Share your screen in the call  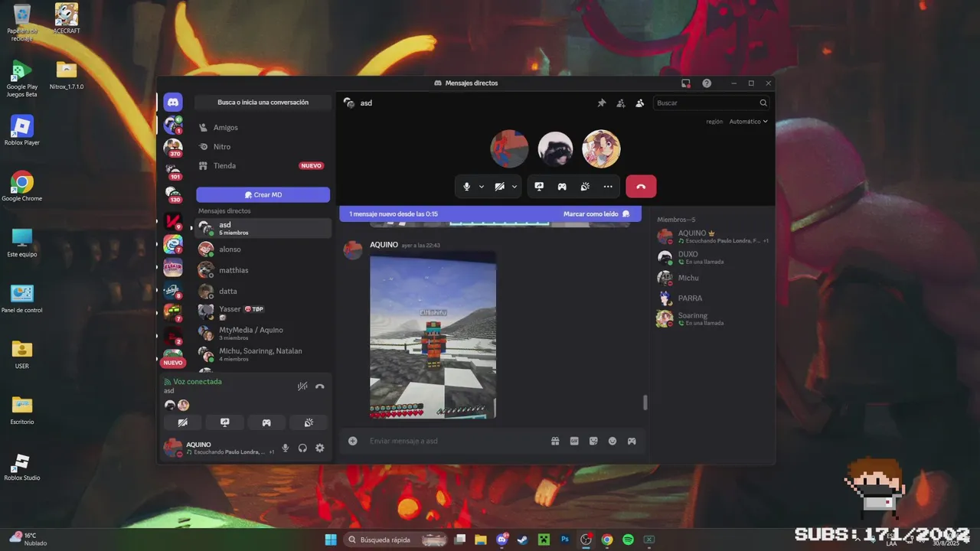[539, 187]
